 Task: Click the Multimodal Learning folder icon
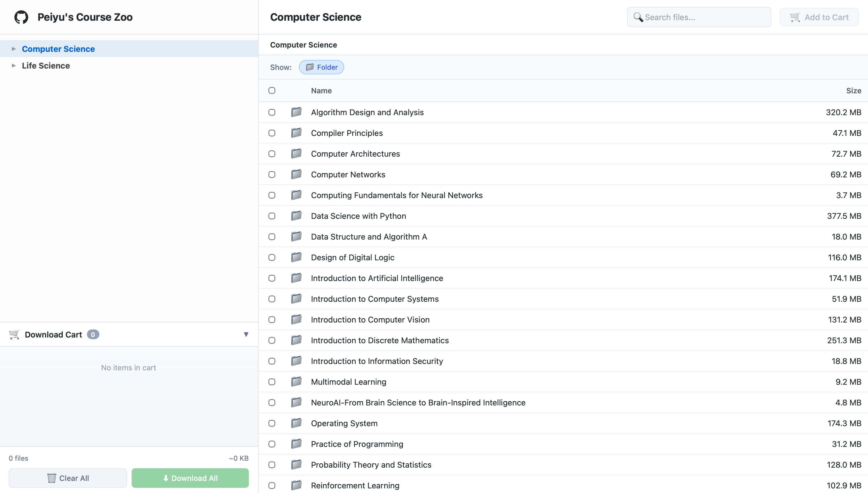tap(296, 382)
